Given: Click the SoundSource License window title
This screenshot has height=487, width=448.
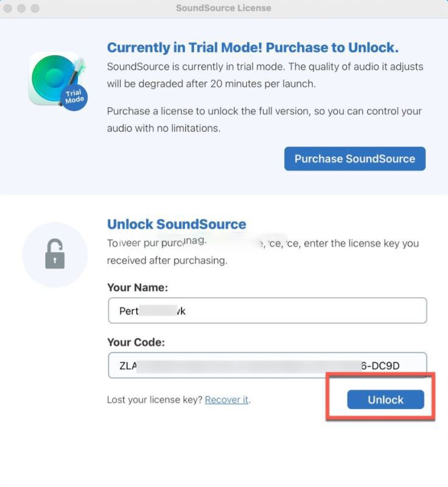Looking at the screenshot, I should click(223, 8).
